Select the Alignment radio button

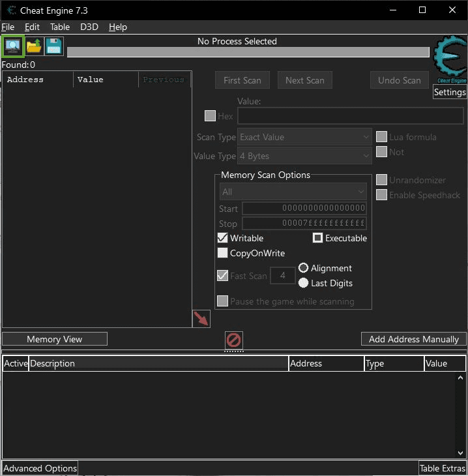tap(304, 268)
